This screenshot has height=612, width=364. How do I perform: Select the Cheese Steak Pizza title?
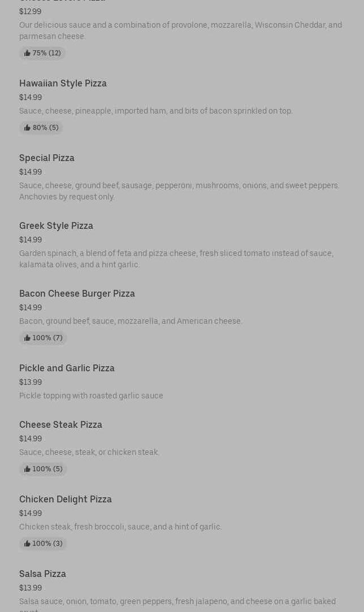coord(60,424)
